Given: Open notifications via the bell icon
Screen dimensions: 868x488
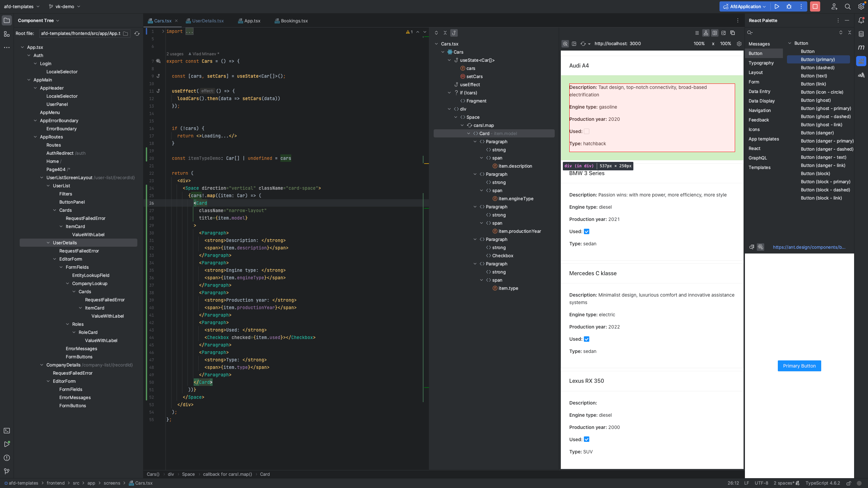Looking at the screenshot, I should (x=861, y=20).
